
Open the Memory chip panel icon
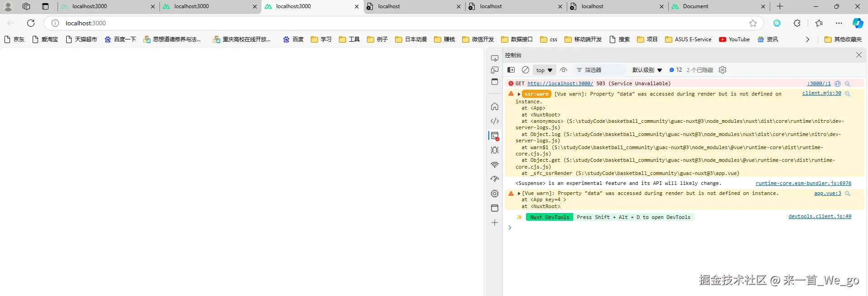coord(495,194)
